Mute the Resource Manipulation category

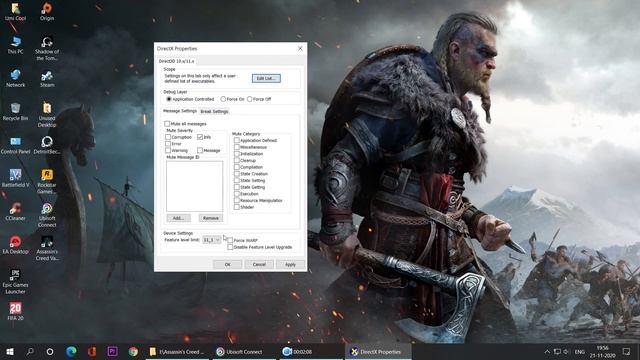point(237,200)
